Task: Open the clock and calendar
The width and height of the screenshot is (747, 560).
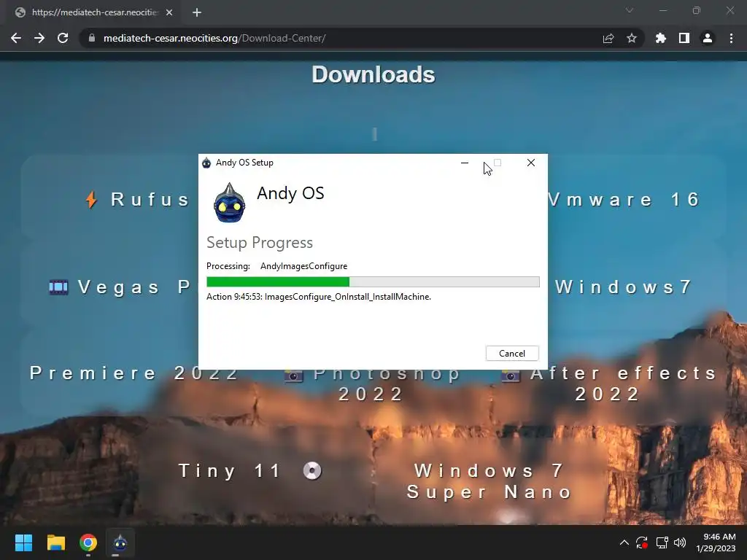Action: [716, 542]
